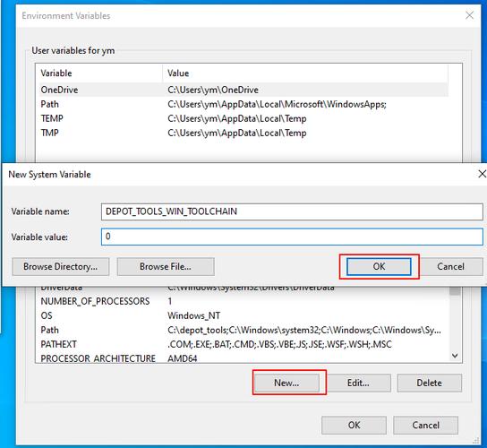Click the scroll down arrow in system variables list
This screenshot has height=448, width=487.
(x=455, y=356)
